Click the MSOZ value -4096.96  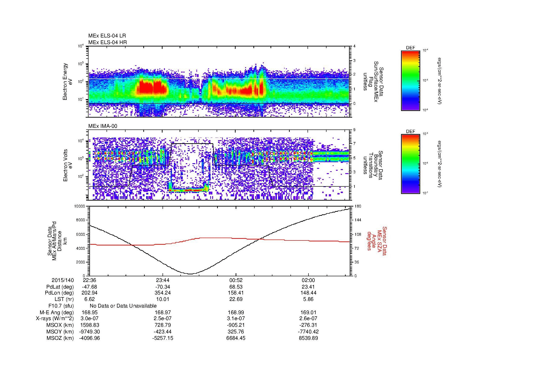90,338
